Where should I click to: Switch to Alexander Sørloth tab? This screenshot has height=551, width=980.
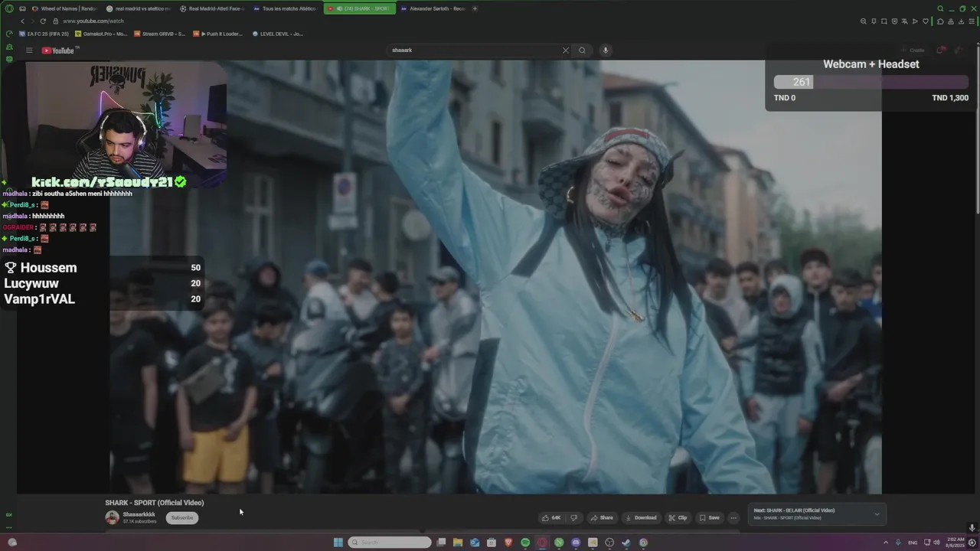coord(433,8)
